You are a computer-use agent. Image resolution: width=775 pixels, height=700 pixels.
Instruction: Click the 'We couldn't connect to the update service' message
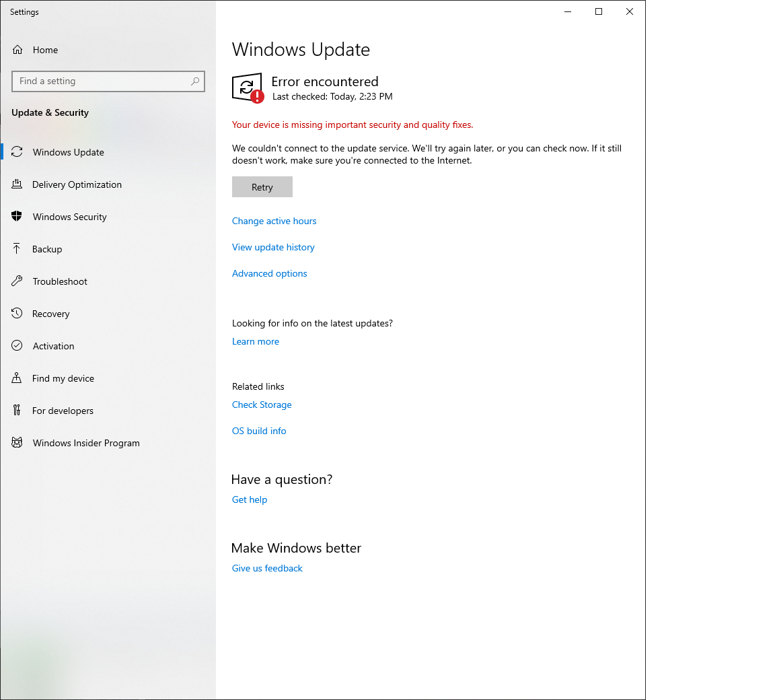click(427, 154)
